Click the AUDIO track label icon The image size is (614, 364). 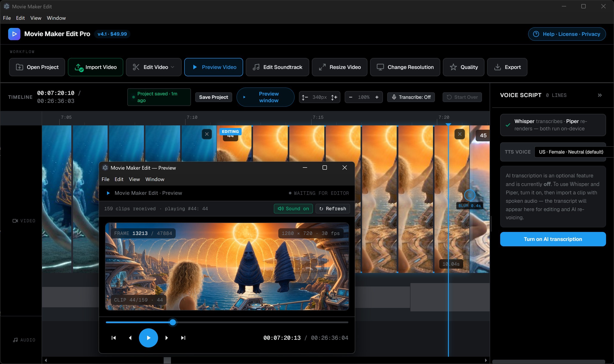tap(15, 340)
